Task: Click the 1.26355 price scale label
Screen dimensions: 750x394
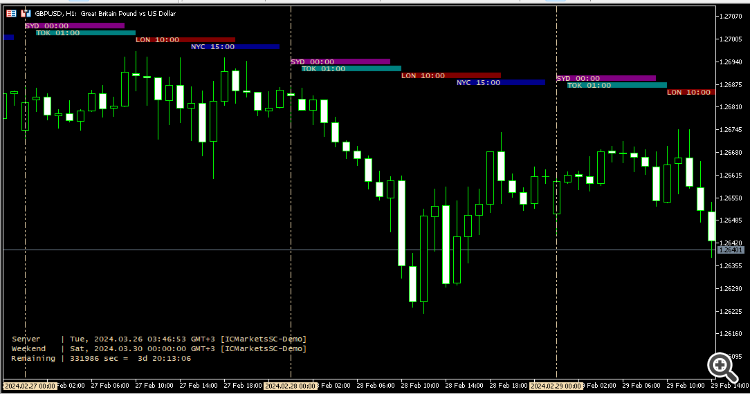Action: (730, 265)
